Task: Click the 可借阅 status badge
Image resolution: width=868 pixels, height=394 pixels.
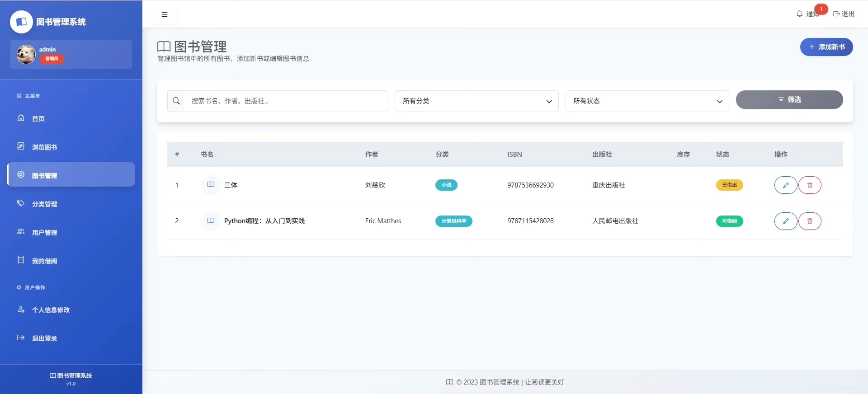Action: [x=729, y=221]
